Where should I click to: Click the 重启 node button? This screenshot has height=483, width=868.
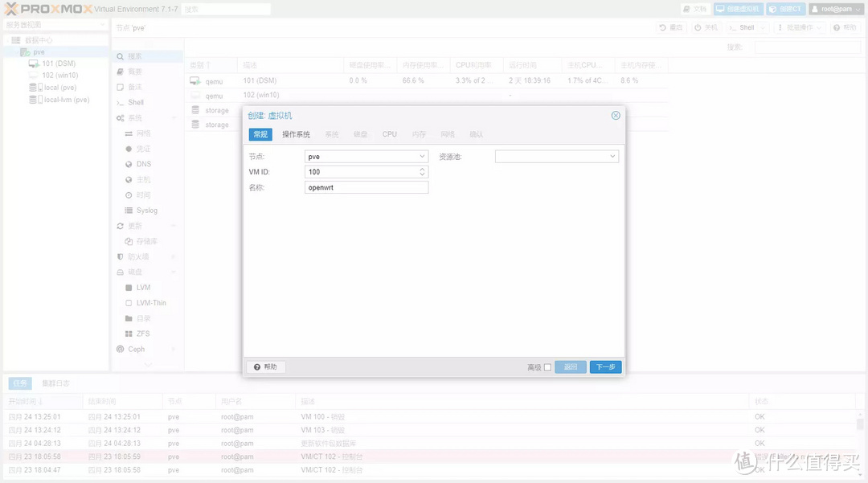[x=671, y=27]
